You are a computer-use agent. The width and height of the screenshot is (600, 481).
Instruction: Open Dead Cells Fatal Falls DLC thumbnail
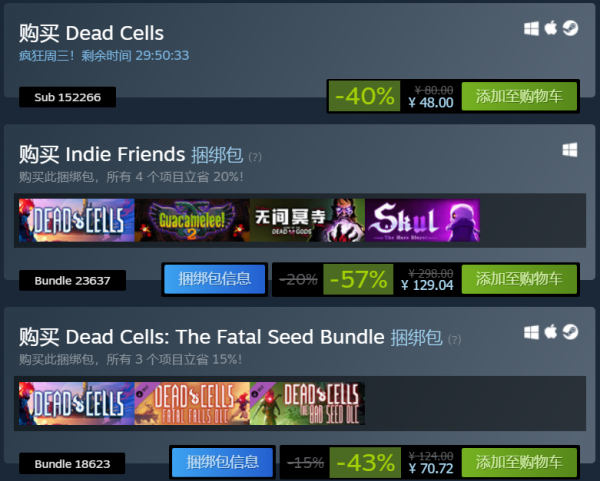(x=190, y=403)
